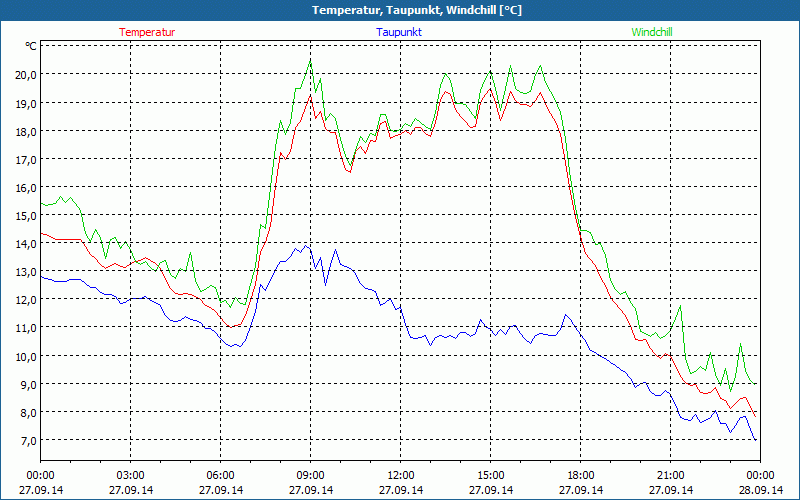Screen dimensions: 800x500
Task: Select the 20,0 value on temperature axis
Action: tap(25, 74)
